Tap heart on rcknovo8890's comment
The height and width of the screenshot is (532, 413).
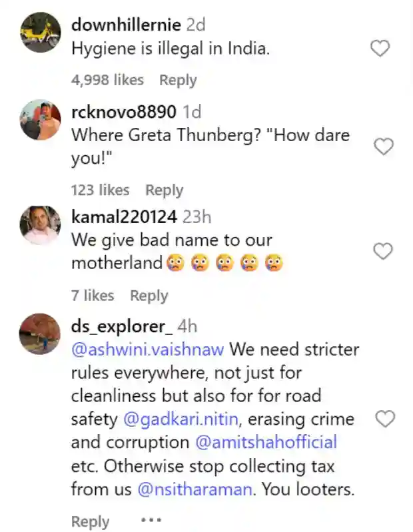[384, 146]
